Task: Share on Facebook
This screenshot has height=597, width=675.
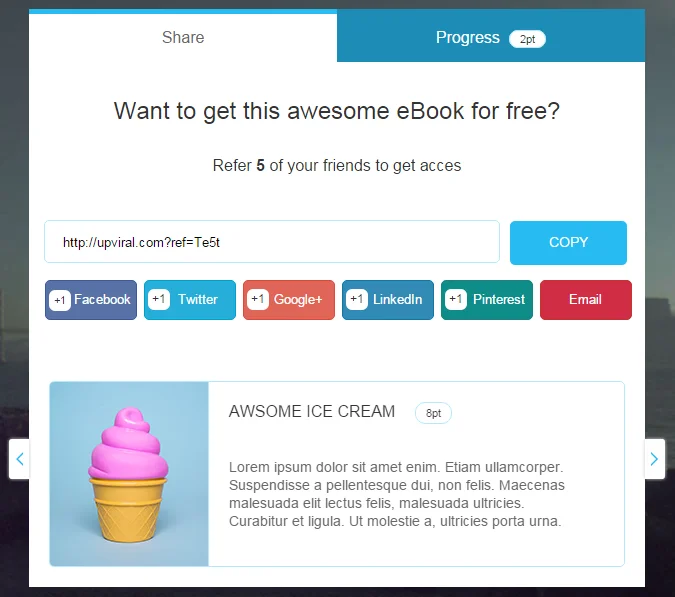Action: 91,300
